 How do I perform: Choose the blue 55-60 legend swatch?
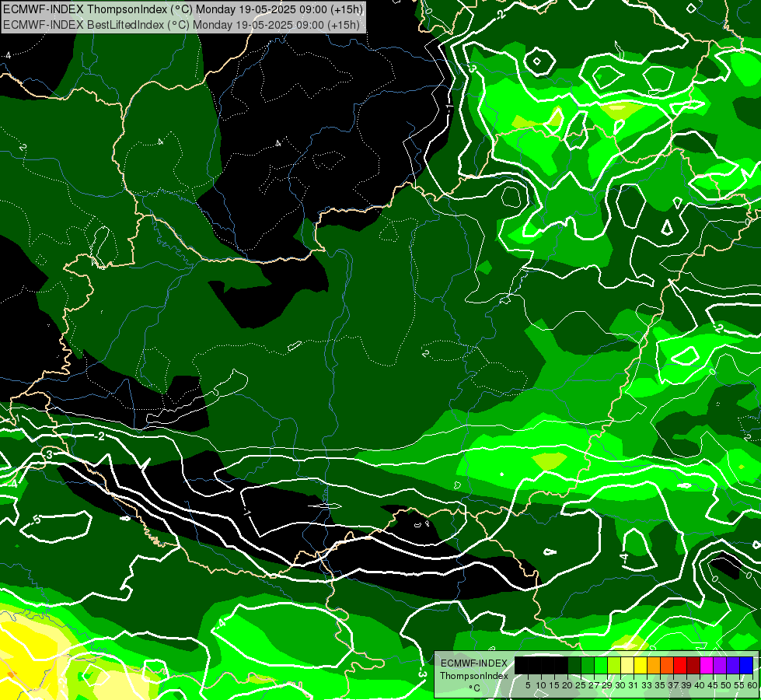coord(746,665)
